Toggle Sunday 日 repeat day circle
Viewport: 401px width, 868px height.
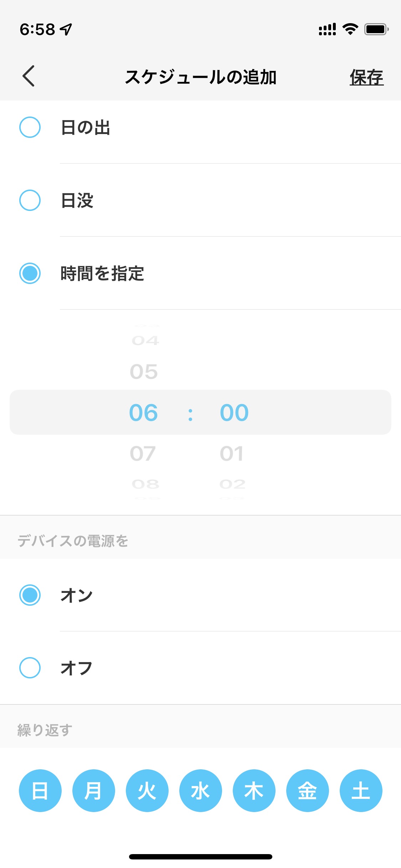[x=40, y=791]
